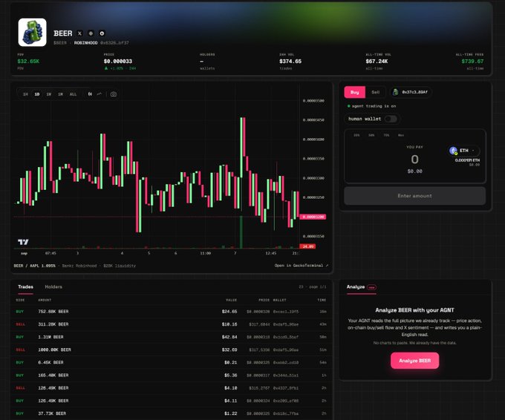Click the FDV value $32.65K
Image resolution: width=505 pixels, height=420 pixels.
pos(28,61)
